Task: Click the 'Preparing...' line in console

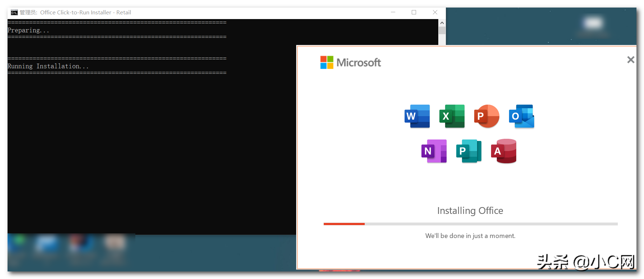Action: 28,30
